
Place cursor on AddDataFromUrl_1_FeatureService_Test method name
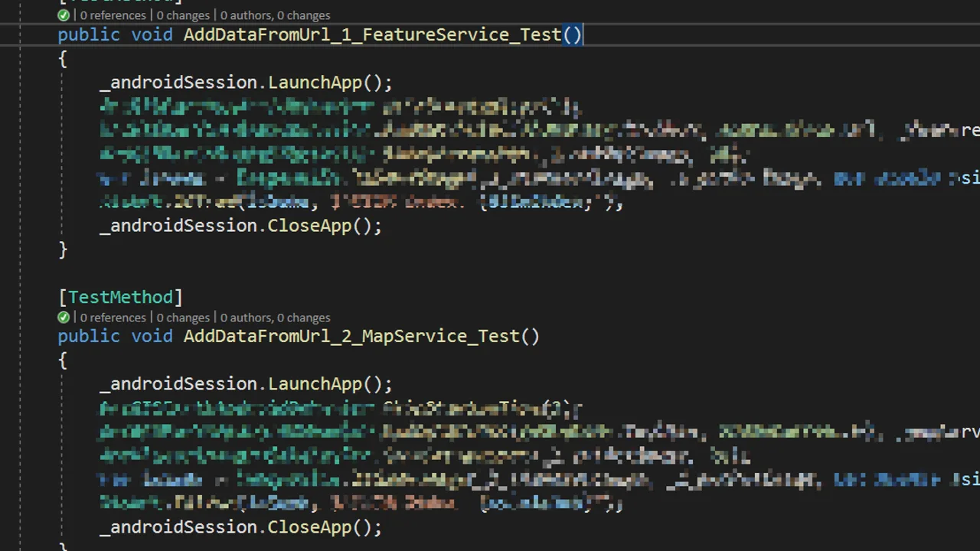(372, 34)
